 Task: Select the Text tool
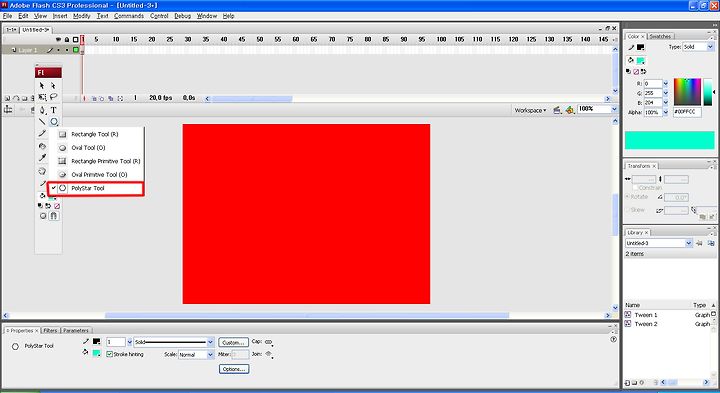(53, 110)
